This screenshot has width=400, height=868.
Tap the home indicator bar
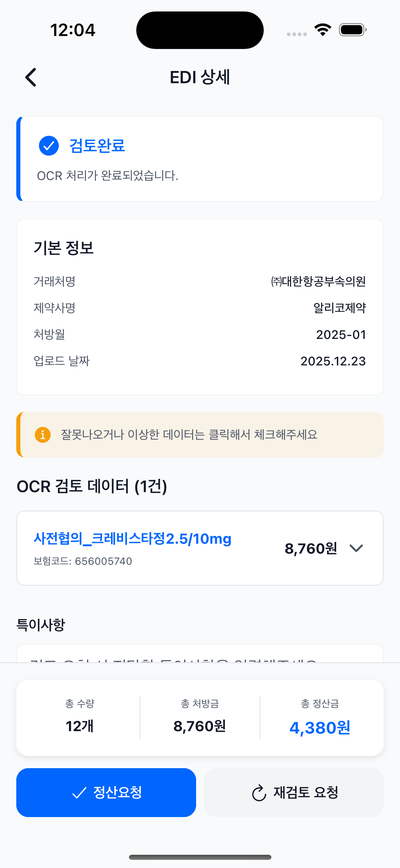[x=200, y=857]
